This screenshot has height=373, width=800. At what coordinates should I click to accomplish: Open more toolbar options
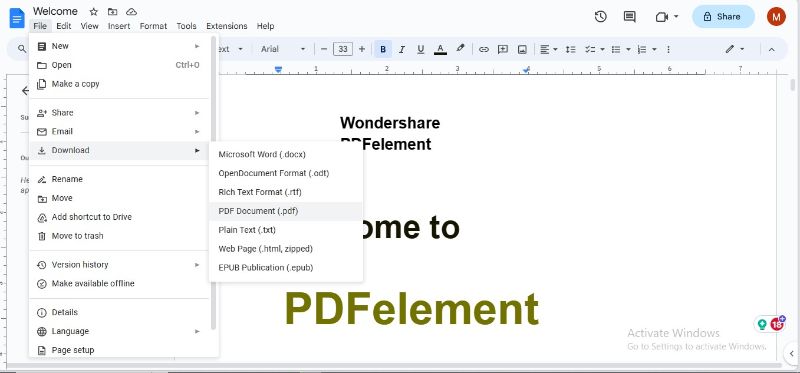tap(668, 49)
